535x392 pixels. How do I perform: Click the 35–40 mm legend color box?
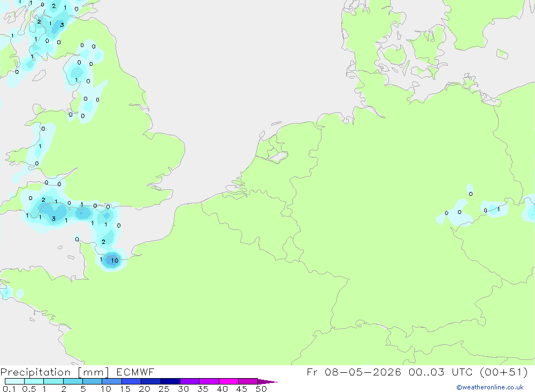209,381
